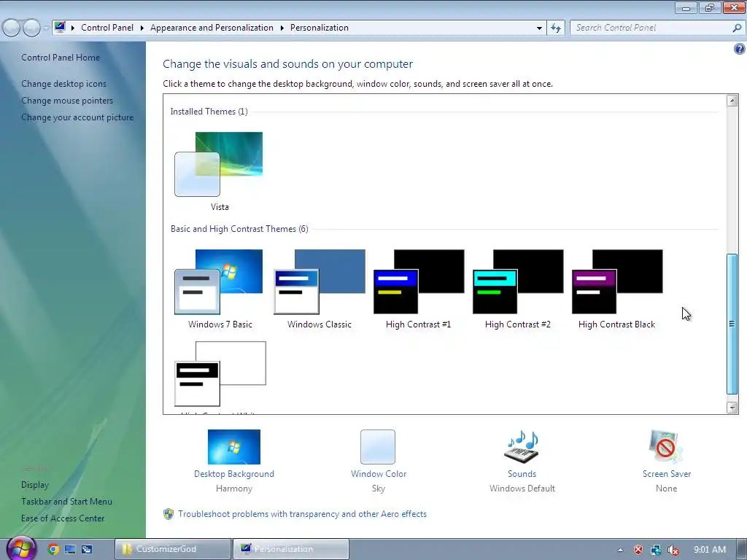Apply the Windows Classic theme
The image size is (747, 560).
click(x=320, y=289)
